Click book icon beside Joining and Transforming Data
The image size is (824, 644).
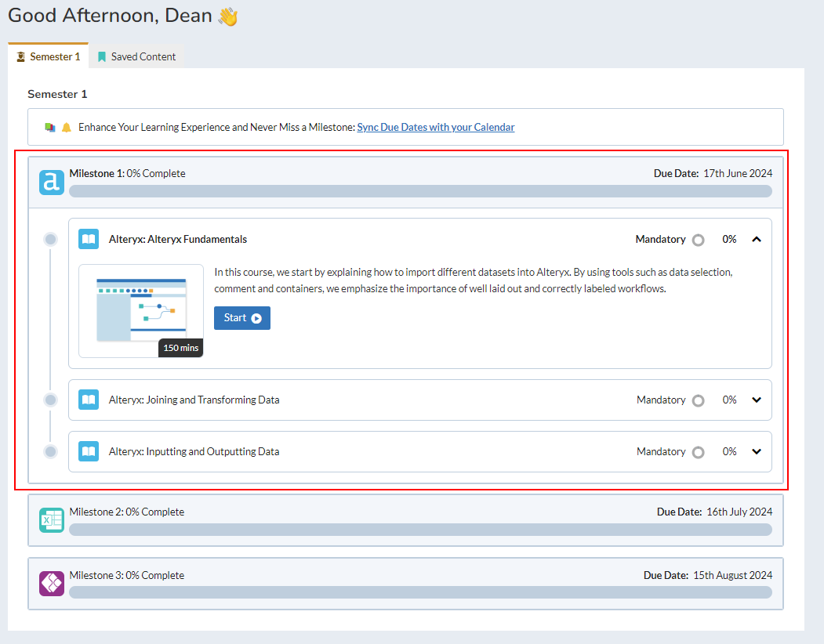(x=89, y=400)
